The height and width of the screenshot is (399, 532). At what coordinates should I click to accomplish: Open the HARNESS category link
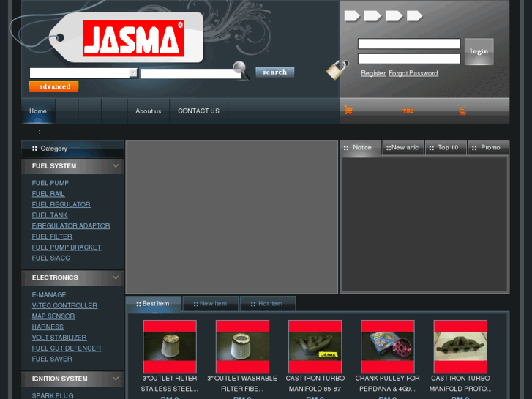48,327
